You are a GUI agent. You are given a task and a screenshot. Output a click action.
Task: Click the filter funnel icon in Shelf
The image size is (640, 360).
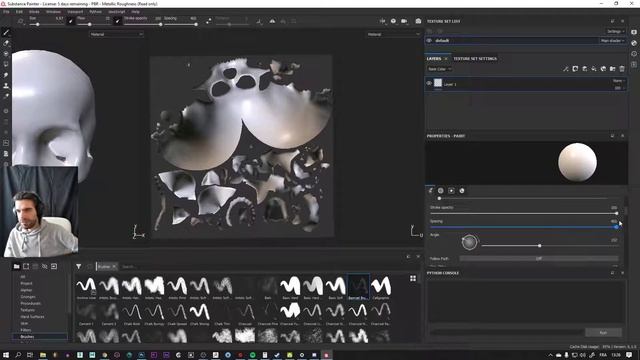pyautogui.click(x=78, y=267)
